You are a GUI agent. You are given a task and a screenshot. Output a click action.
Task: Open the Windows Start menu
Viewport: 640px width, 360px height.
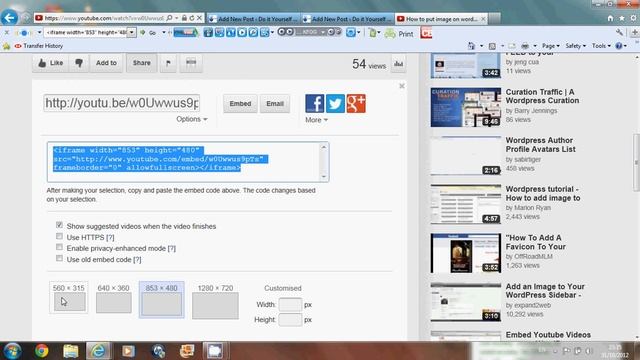pyautogui.click(x=12, y=351)
